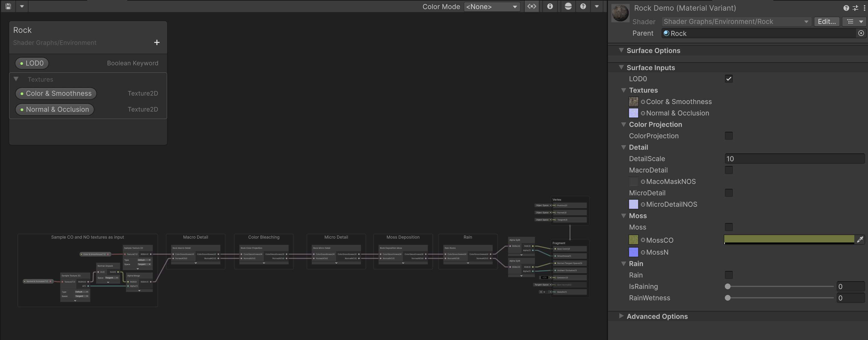
Task: Open the save button dropdown arrow menu
Action: (x=22, y=6)
